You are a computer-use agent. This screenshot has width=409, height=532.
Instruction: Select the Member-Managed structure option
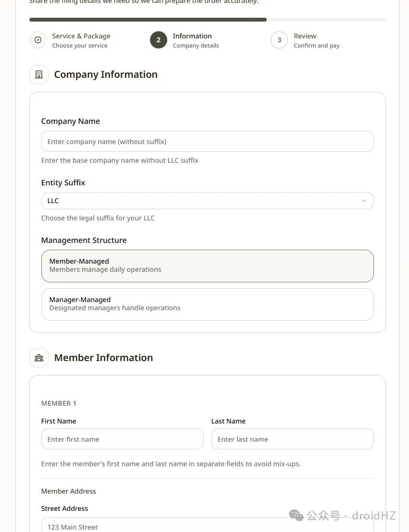click(207, 266)
